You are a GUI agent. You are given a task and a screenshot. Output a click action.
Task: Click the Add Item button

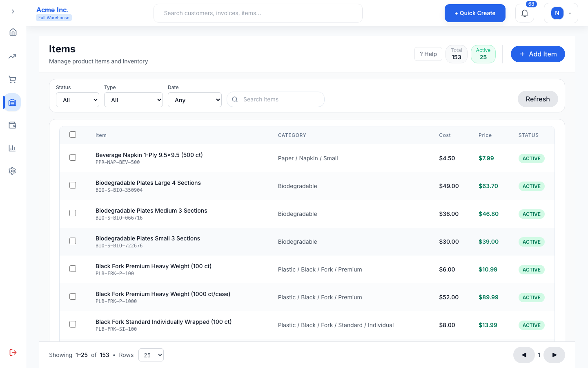(x=538, y=54)
